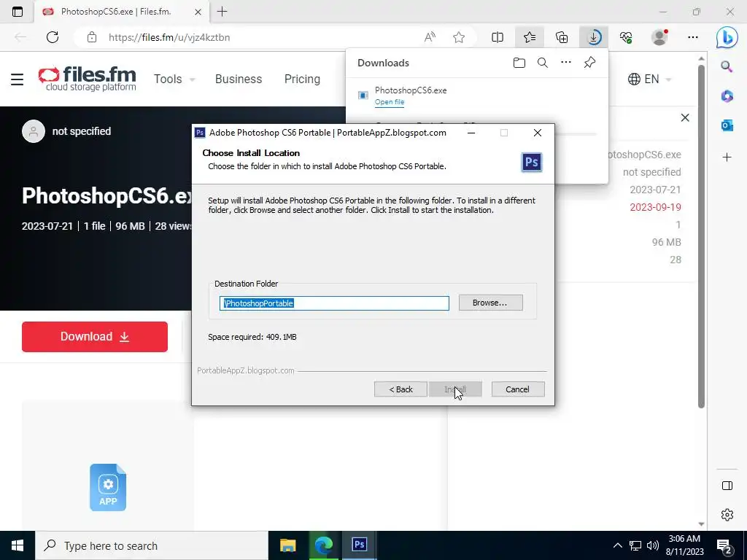Click the 'not specified' uploader name
Screen dimensions: 747x560
coord(82,131)
